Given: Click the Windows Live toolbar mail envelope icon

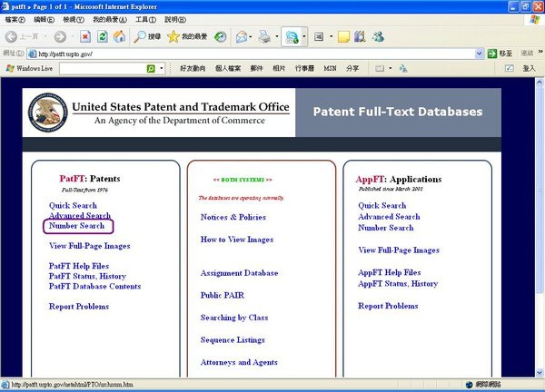Looking at the screenshot, I should click(380, 68).
